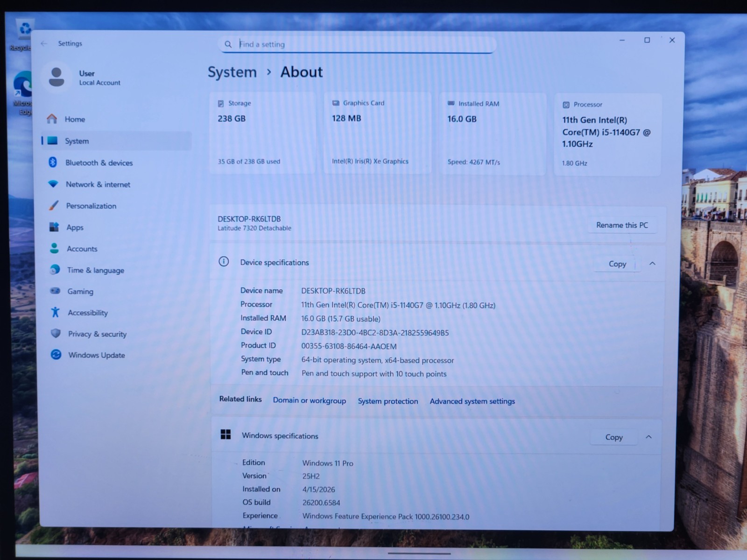Open Accessibility settings page
The image size is (747, 560).
pos(118,313)
